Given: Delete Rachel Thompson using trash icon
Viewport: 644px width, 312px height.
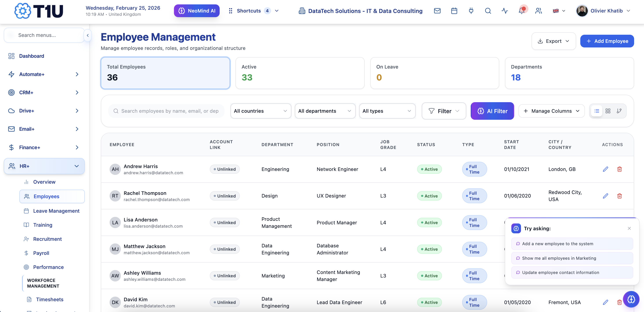Looking at the screenshot, I should click(x=619, y=196).
